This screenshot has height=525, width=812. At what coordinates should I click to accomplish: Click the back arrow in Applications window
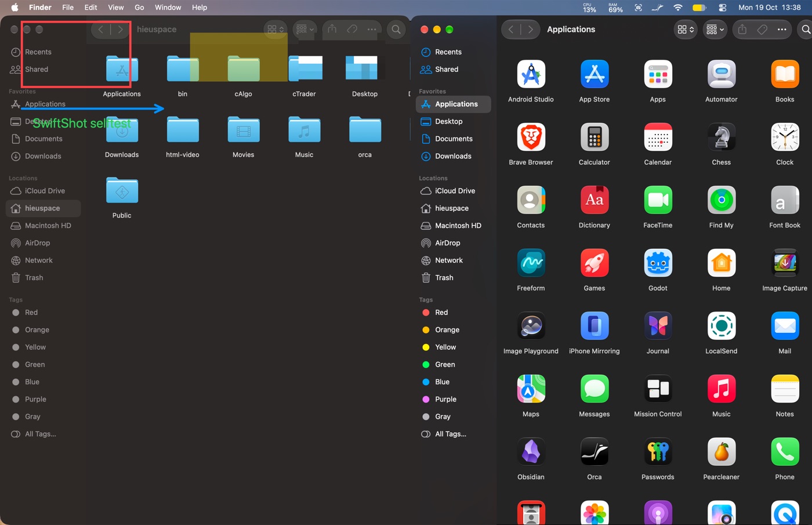[510, 29]
